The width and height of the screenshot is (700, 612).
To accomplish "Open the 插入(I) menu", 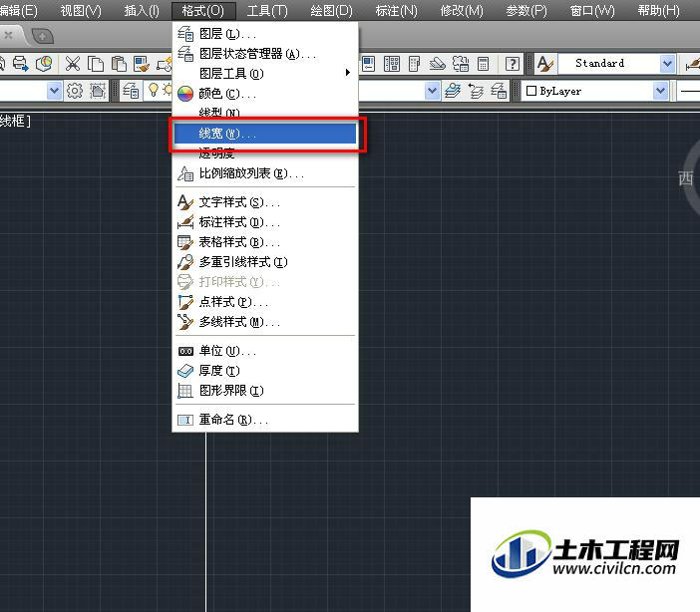I will 142,10.
